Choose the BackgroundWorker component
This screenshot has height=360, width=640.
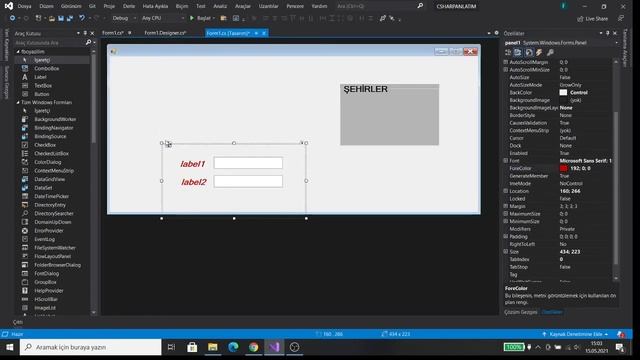(55, 120)
